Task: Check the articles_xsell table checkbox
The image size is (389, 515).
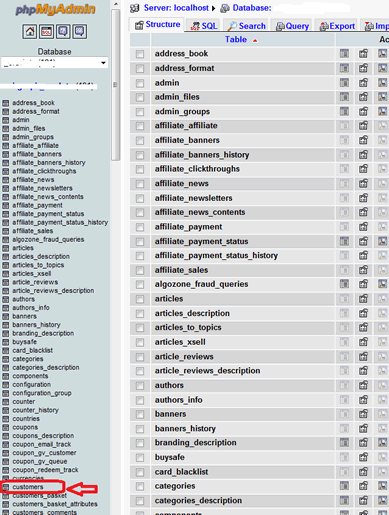Action: [140, 343]
